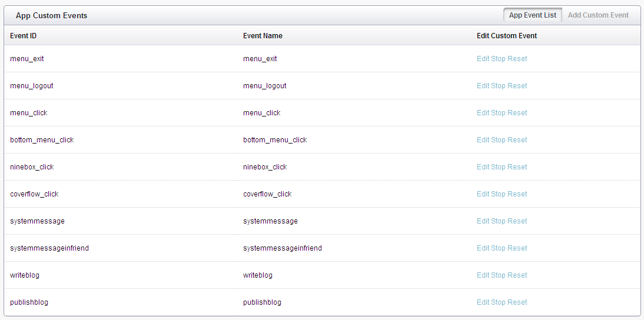
Task: Edit the menu_logout event
Action: pyautogui.click(x=483, y=86)
